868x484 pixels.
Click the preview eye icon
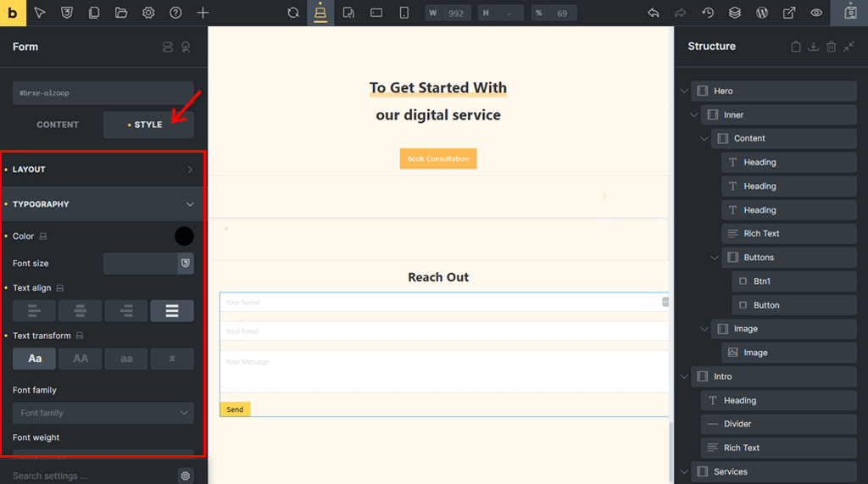(816, 13)
